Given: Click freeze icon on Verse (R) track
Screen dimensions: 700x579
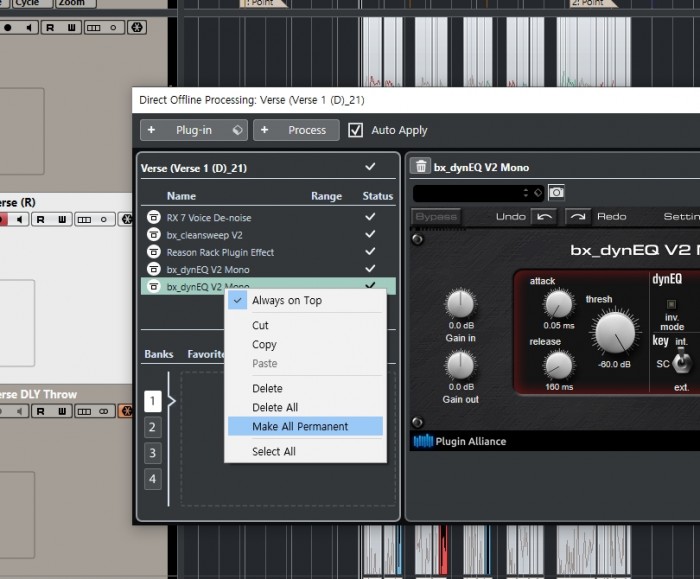Looking at the screenshot, I should (126, 219).
